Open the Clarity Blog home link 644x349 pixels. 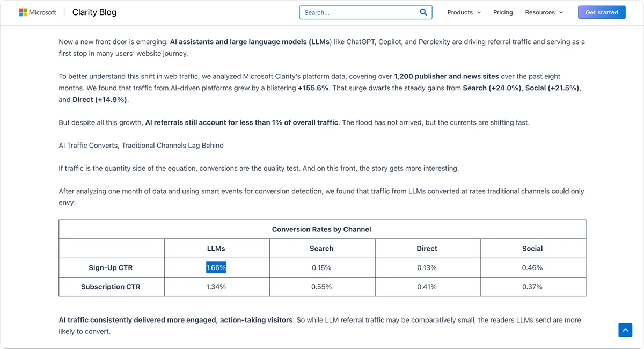[x=94, y=12]
